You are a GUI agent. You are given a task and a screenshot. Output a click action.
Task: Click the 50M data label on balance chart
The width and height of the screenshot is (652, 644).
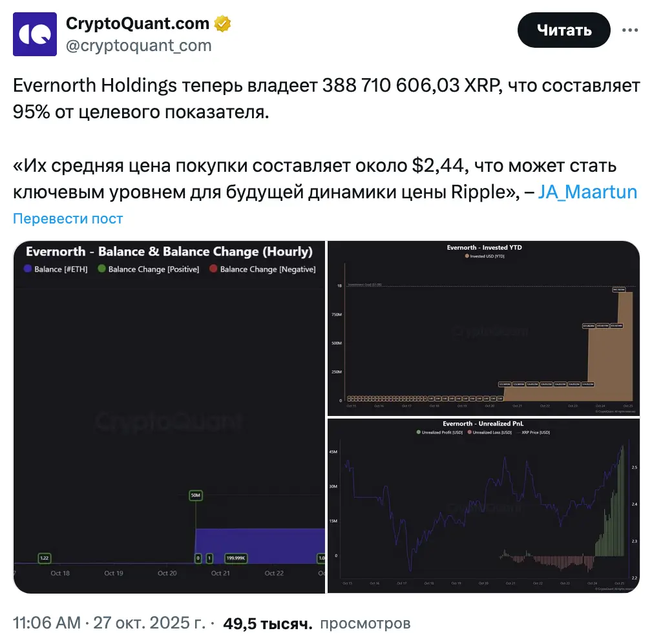pyautogui.click(x=195, y=495)
